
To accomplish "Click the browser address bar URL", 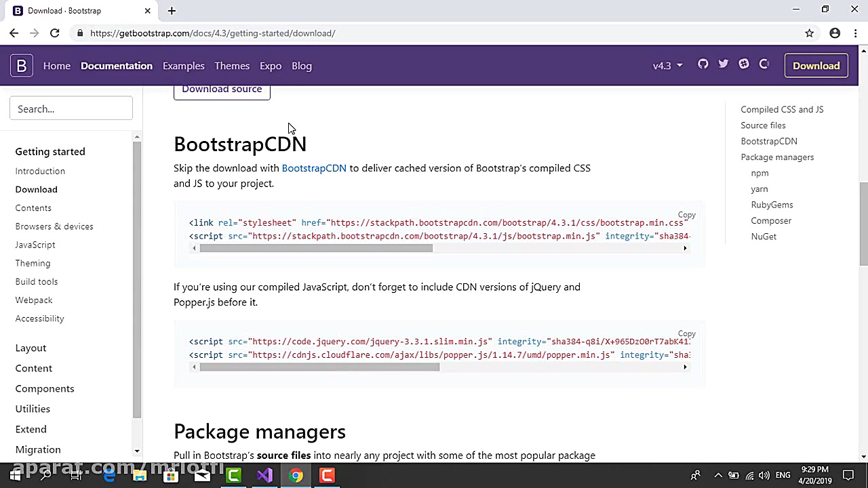I will click(x=212, y=33).
